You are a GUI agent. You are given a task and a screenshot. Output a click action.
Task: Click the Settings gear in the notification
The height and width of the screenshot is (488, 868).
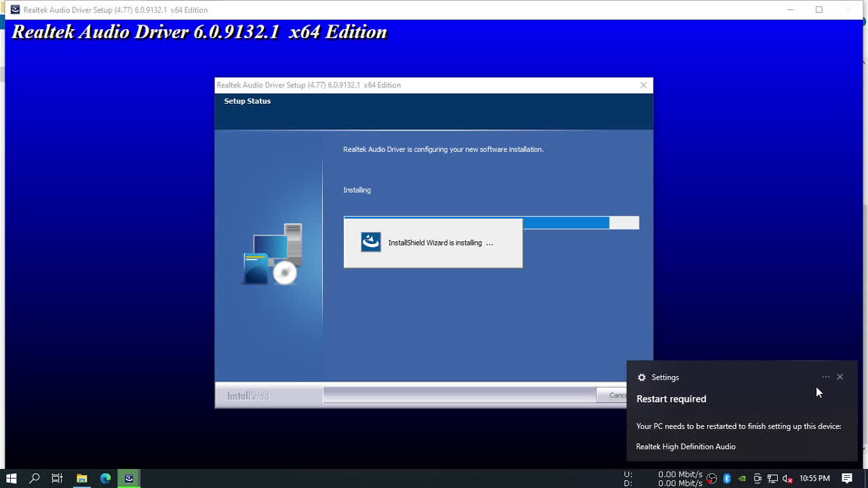coord(642,378)
